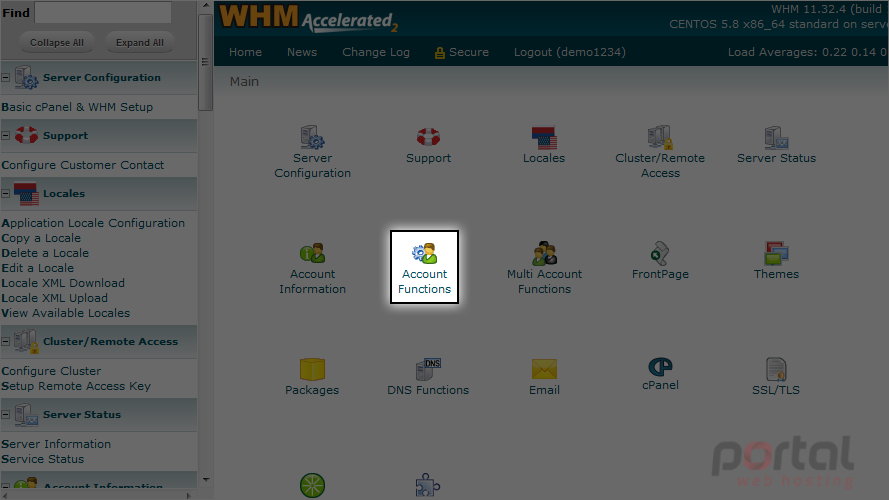Screen dimensions: 889x500
Task: Click the sidebar scroll down arrow
Action: tap(206, 480)
